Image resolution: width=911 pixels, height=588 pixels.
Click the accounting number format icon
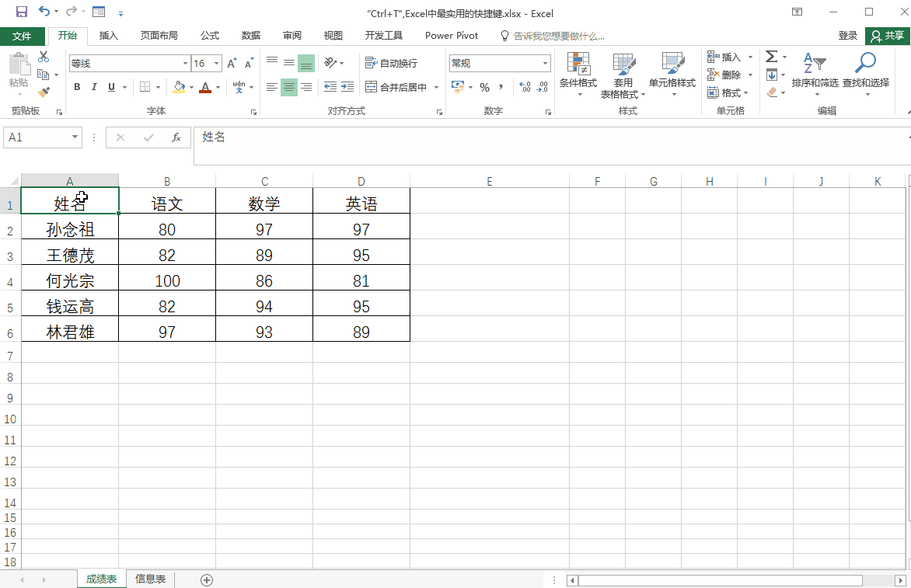(458, 87)
